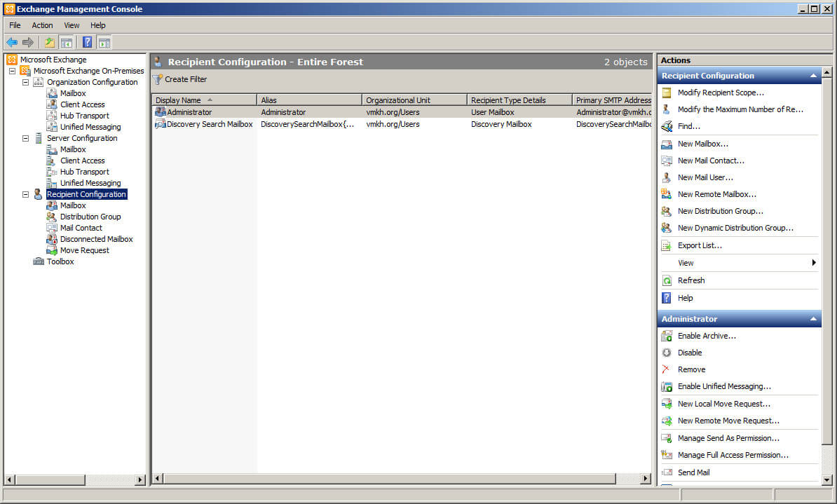
Task: Click the result list scroll right arrow
Action: pos(646,478)
